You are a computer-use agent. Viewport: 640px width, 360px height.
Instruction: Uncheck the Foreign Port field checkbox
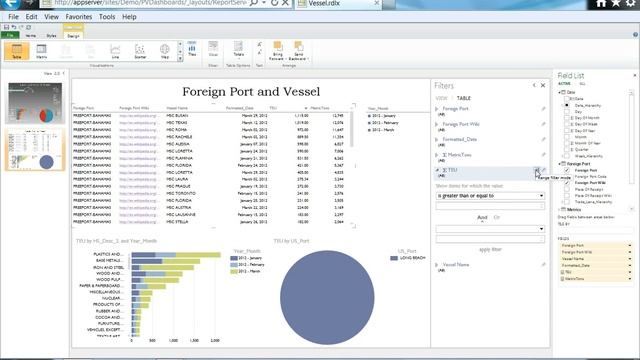point(567,170)
